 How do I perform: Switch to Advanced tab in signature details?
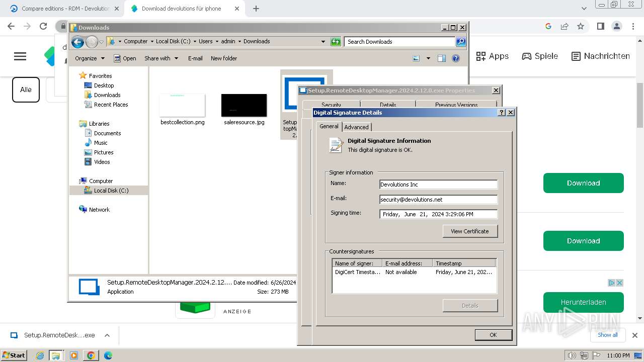point(356,127)
